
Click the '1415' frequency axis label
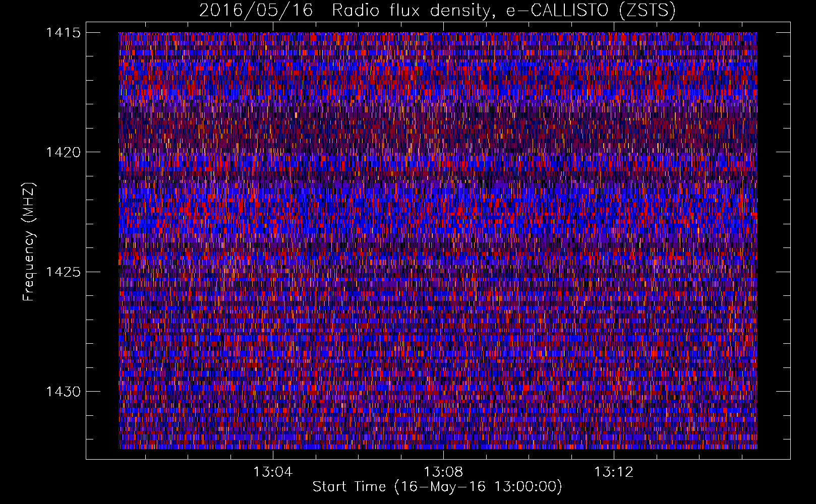(63, 33)
